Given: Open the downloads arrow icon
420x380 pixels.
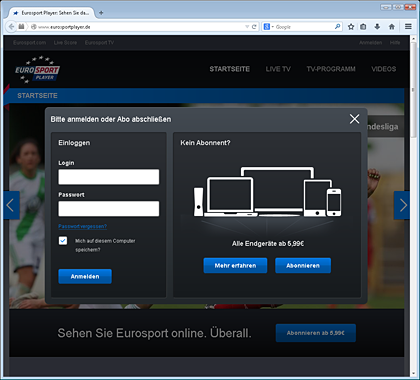Looking at the screenshot, I should click(x=377, y=27).
